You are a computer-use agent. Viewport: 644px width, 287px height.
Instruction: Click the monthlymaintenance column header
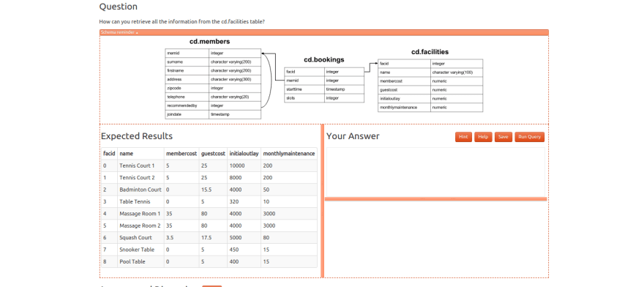point(289,153)
